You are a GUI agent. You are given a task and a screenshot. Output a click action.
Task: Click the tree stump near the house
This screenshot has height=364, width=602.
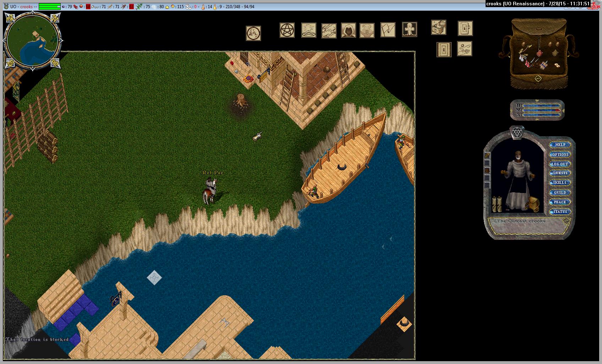[x=241, y=100]
